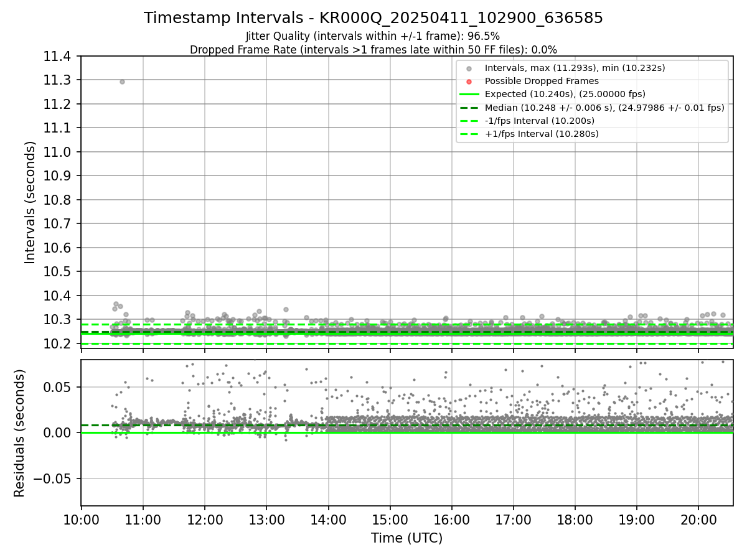Click the '13:00' x-axis tick label
Viewport: 747px width, 560px height.
point(266,520)
